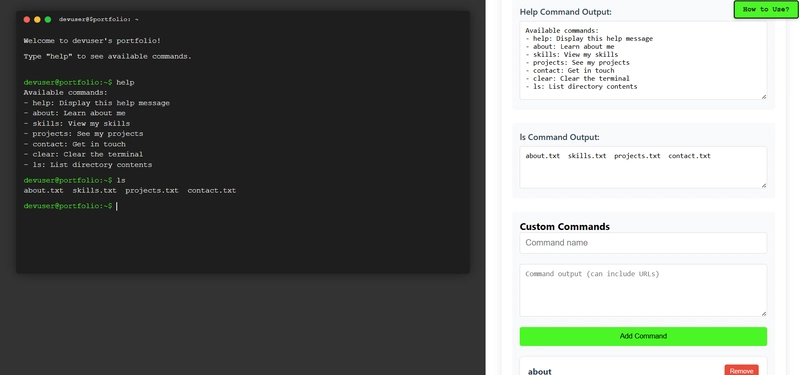
Task: Remove the 'about' custom command
Action: pyautogui.click(x=741, y=371)
